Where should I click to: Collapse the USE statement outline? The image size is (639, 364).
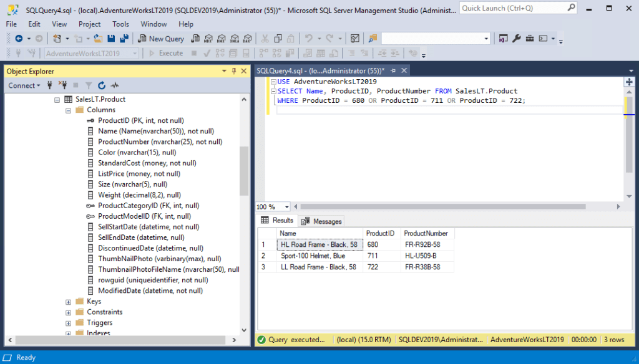pos(273,82)
